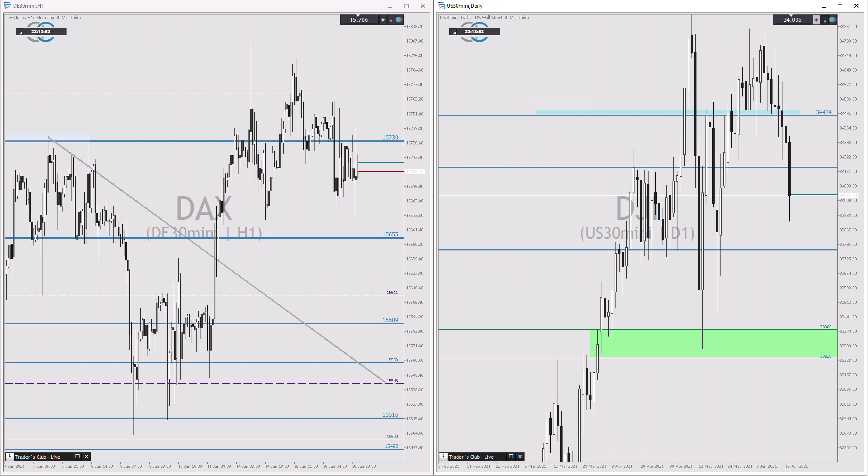Select the 15730 level label in DAX chart
The width and height of the screenshot is (868, 476).
click(x=390, y=137)
